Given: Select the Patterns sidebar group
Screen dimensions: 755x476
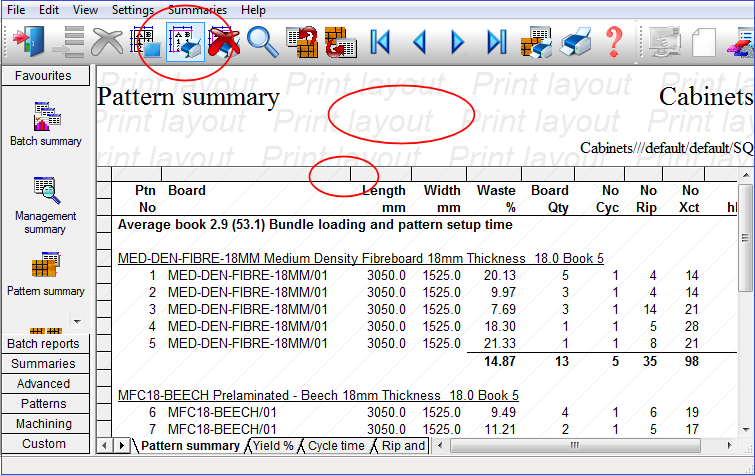Looking at the screenshot, I should tap(45, 404).
